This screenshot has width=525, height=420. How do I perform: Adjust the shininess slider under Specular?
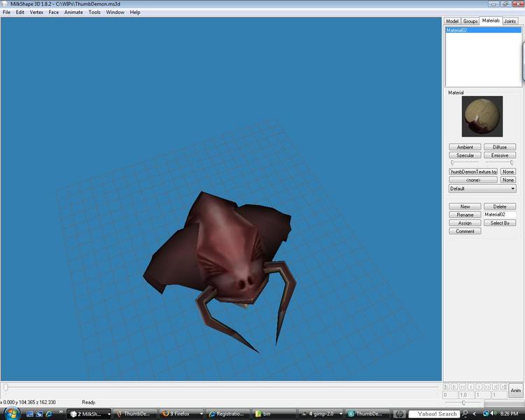pos(465,162)
